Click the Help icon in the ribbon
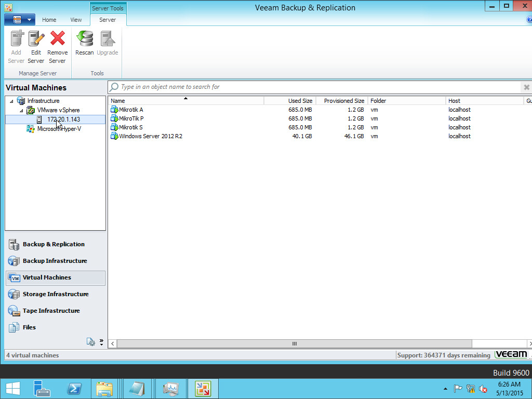 point(529,20)
